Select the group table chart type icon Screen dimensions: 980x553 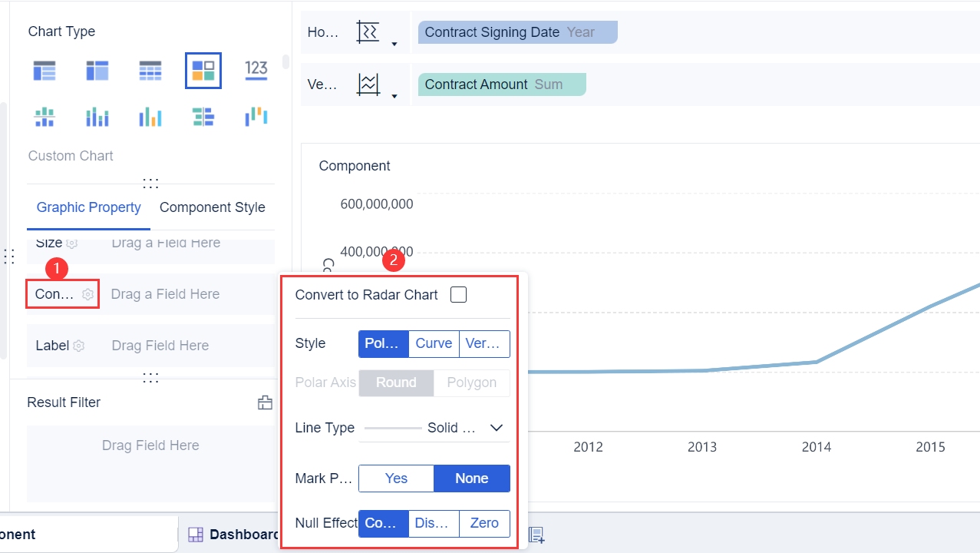45,71
